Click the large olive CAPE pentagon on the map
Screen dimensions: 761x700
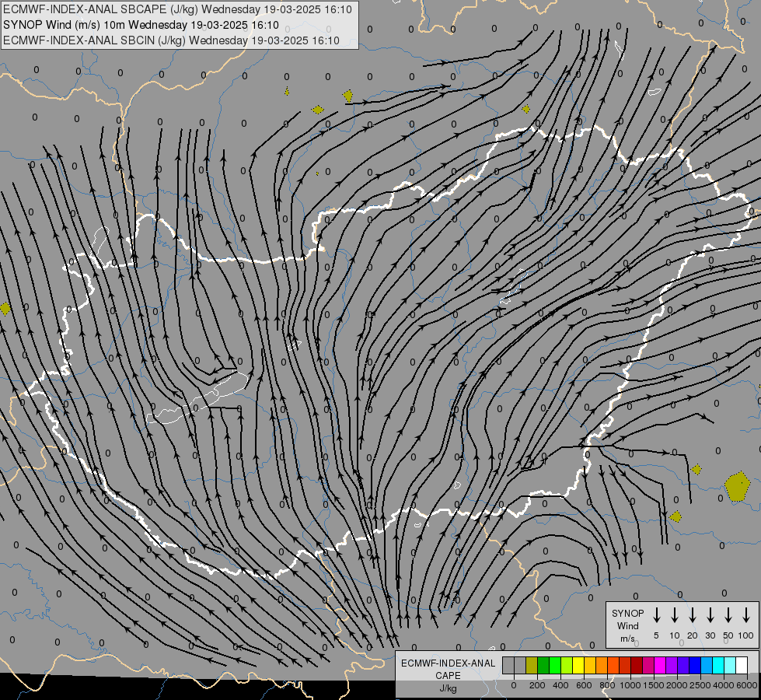pos(737,486)
